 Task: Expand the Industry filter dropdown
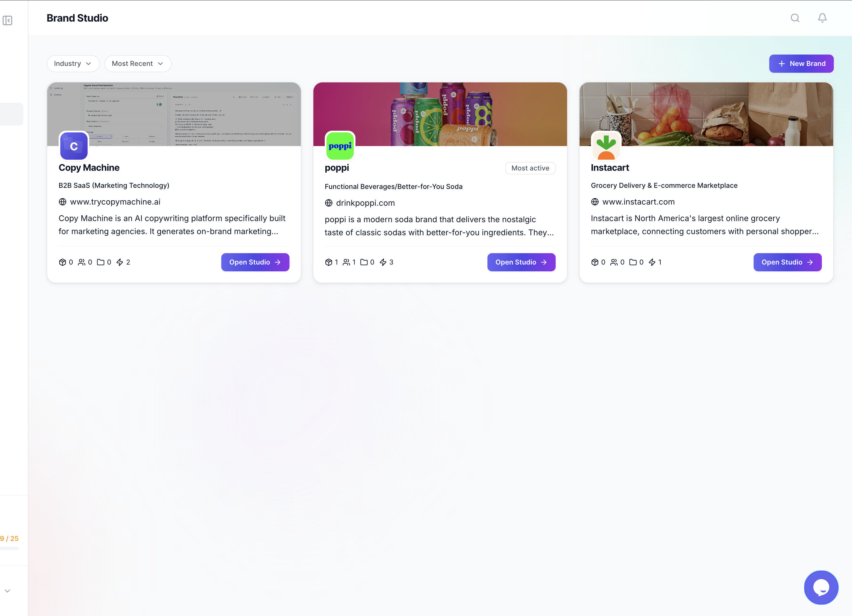point(73,63)
